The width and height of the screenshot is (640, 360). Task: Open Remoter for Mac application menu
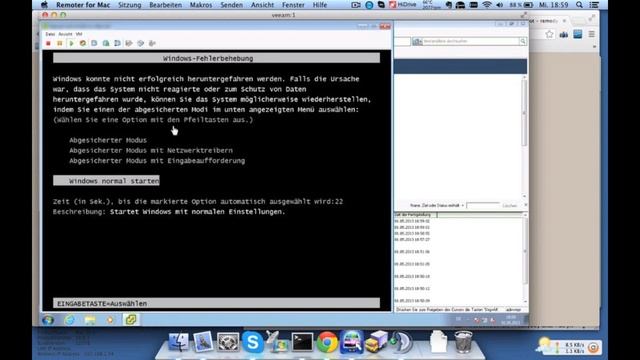pyautogui.click(x=83, y=5)
